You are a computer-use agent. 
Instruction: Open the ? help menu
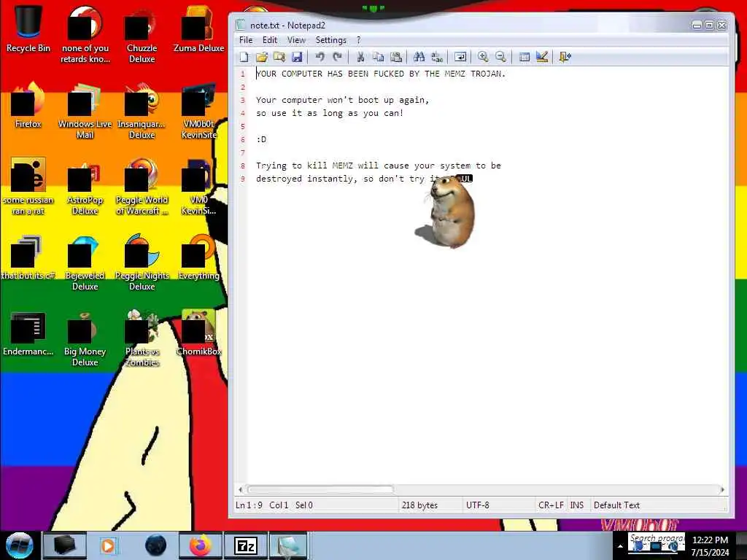358,40
